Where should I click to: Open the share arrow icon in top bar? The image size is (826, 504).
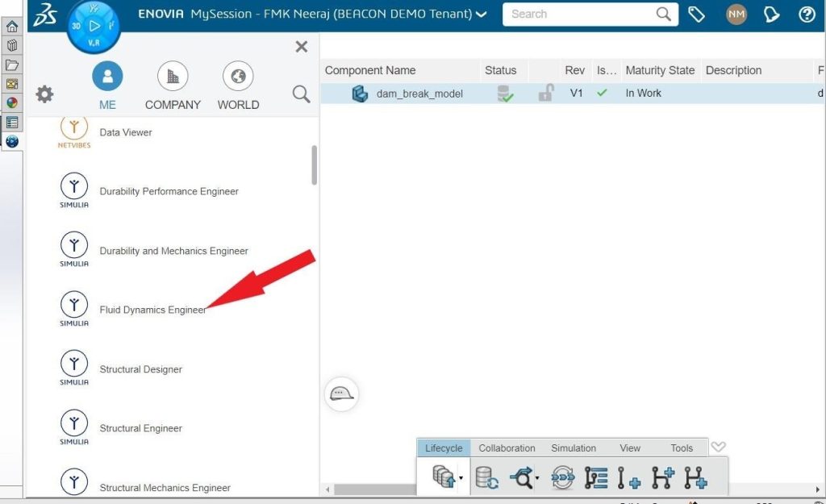click(x=772, y=15)
